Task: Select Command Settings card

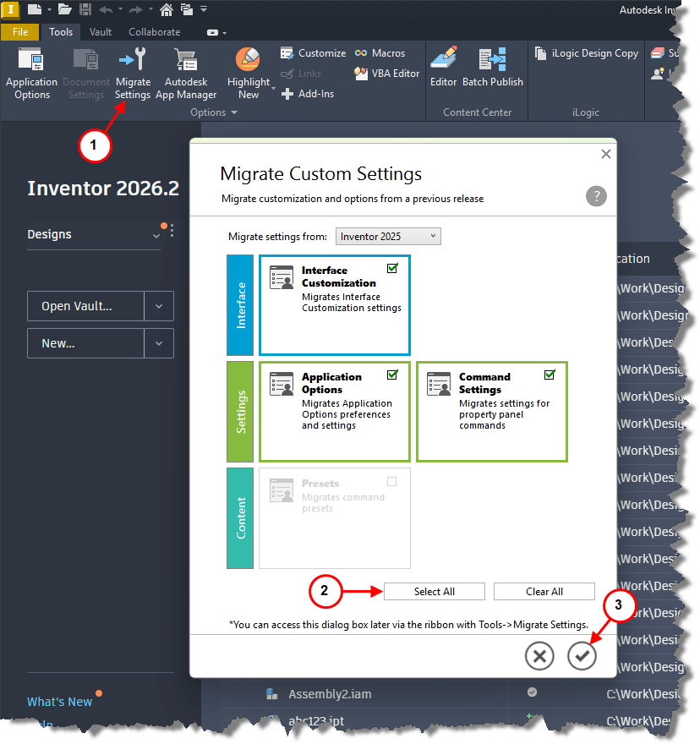Action: pos(492,412)
